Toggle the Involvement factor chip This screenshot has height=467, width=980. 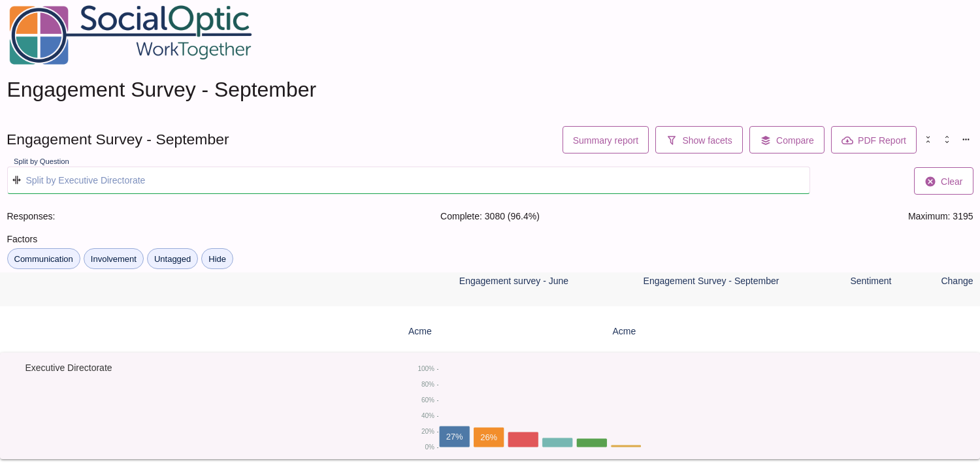(x=114, y=259)
